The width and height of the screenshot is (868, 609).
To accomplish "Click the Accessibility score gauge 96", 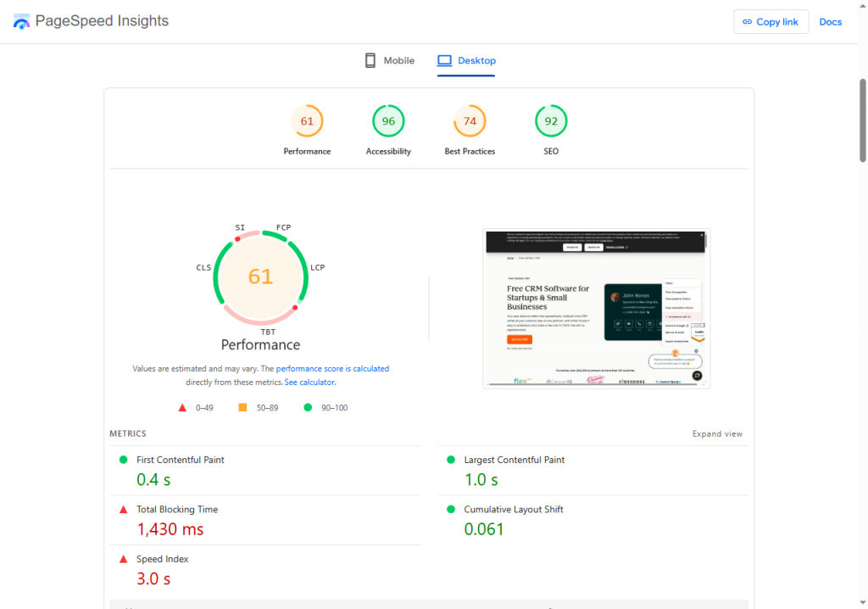I will coord(388,121).
